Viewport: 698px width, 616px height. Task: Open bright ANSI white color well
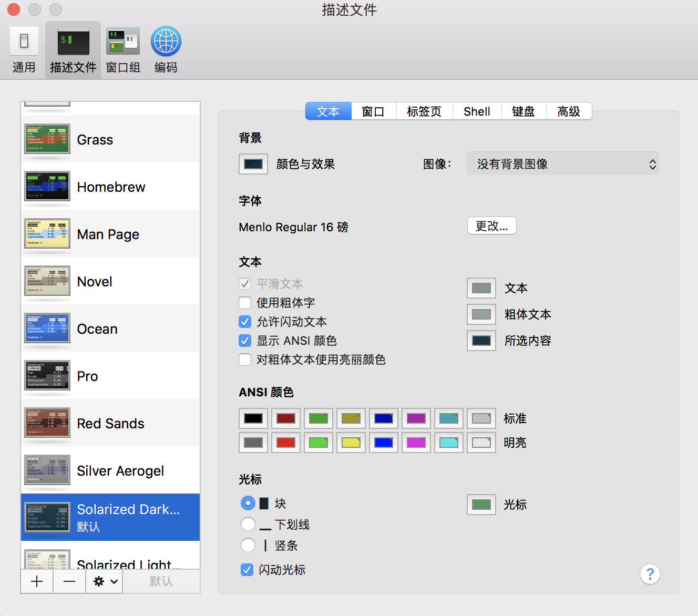[x=481, y=443]
